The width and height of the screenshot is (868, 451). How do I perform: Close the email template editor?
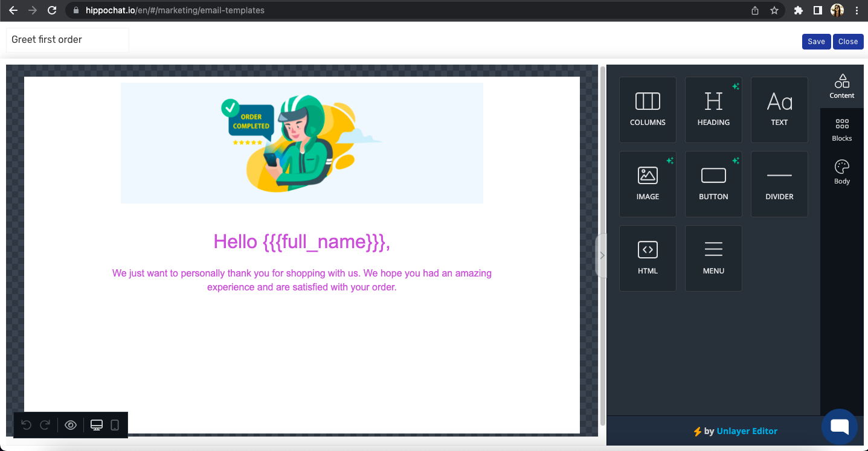click(848, 42)
